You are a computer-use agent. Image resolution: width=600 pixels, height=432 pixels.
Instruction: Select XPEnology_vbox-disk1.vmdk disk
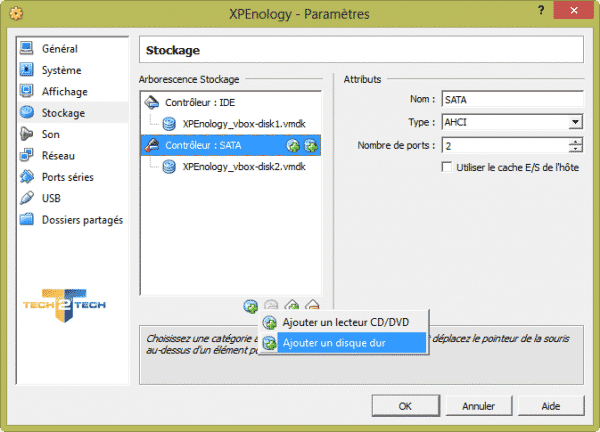(231, 124)
